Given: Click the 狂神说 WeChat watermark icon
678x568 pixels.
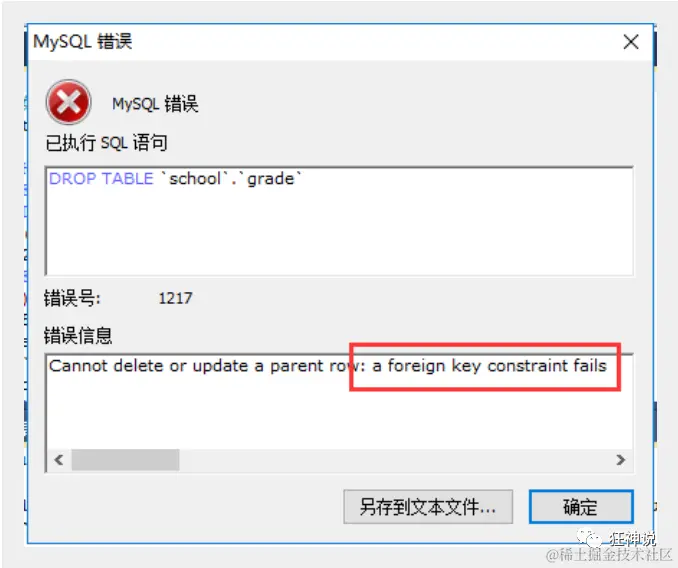Looking at the screenshot, I should tap(589, 538).
